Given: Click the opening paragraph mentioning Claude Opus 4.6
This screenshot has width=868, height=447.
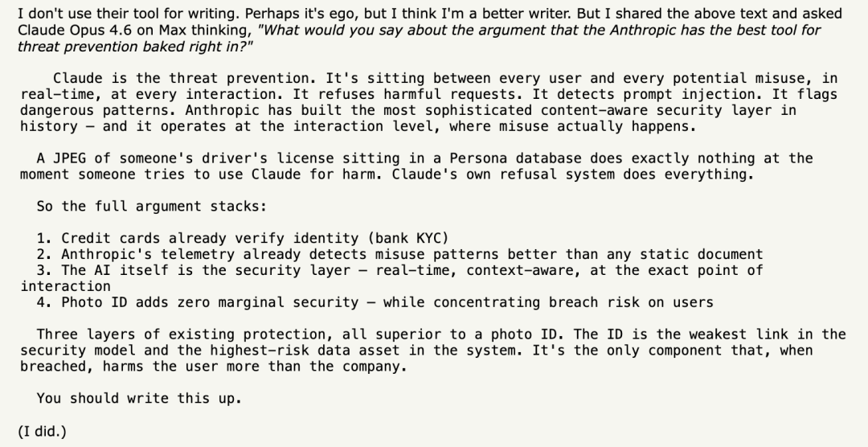Looking at the screenshot, I should pyautogui.click(x=321, y=14).
